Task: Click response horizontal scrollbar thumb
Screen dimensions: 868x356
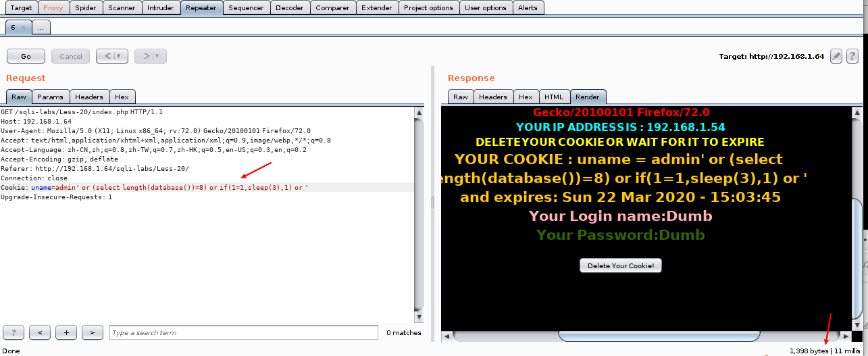Action: (658, 336)
